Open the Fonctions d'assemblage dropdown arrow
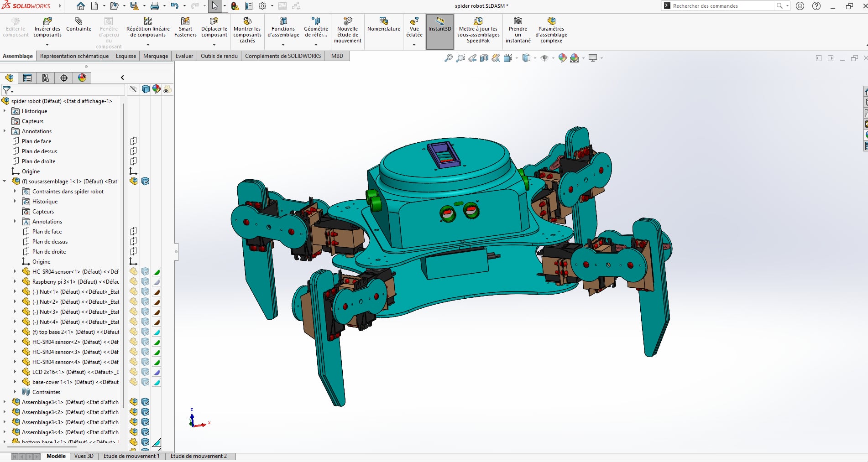Screen dimensions: 868x462 click(283, 45)
